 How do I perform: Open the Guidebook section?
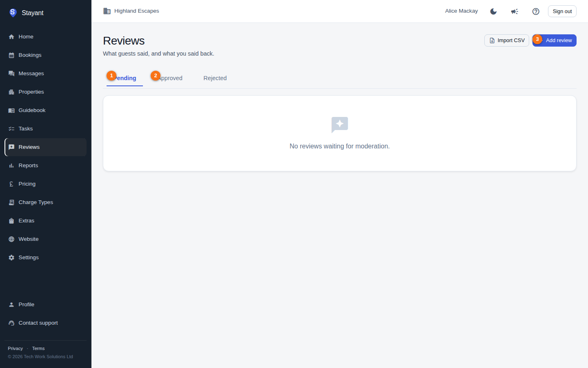point(45,110)
